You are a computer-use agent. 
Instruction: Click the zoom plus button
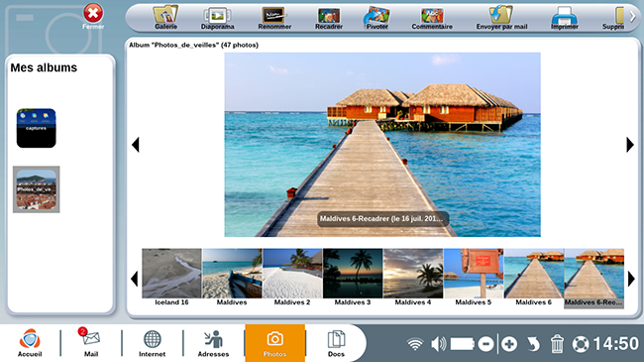[x=509, y=344]
